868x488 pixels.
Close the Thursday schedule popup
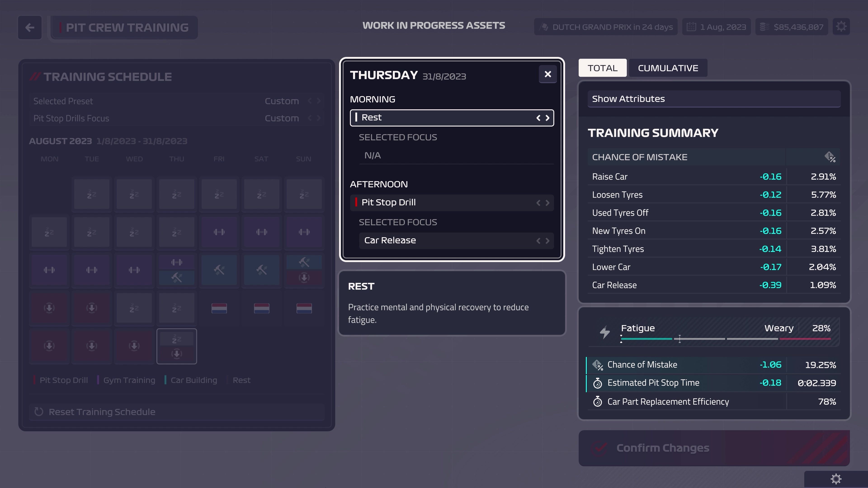(547, 74)
